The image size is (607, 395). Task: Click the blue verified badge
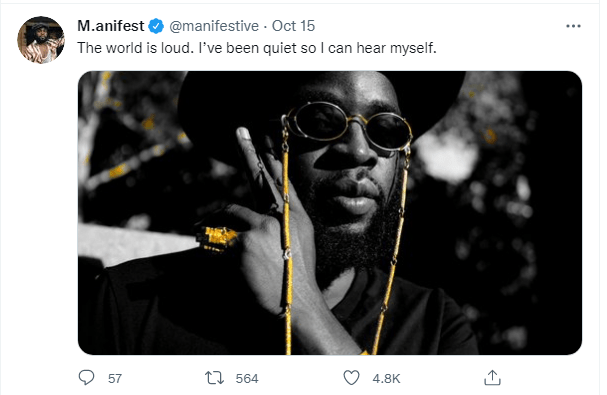(156, 26)
